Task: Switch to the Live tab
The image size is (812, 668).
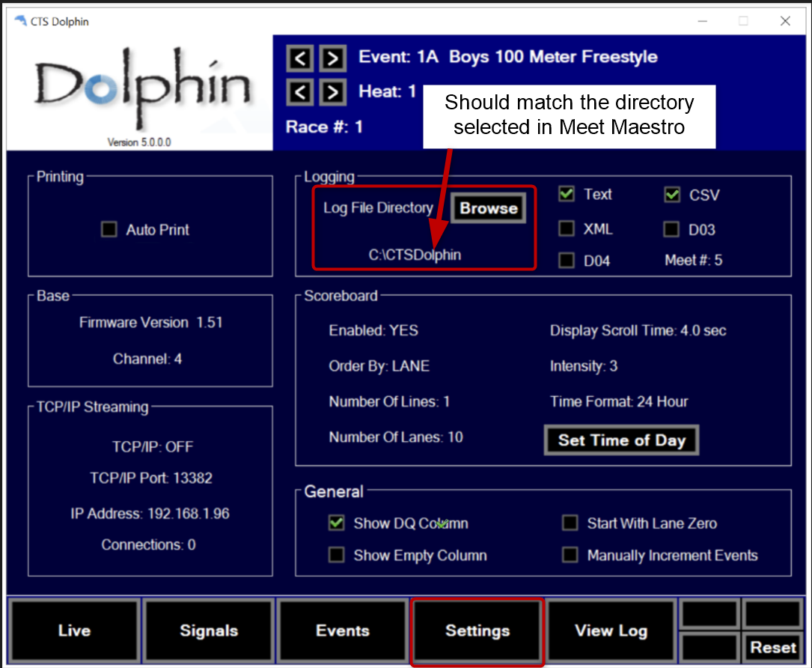Action: pyautogui.click(x=74, y=631)
